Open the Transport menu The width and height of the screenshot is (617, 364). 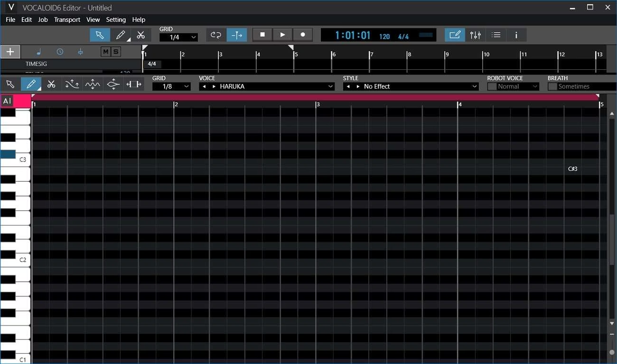click(67, 19)
